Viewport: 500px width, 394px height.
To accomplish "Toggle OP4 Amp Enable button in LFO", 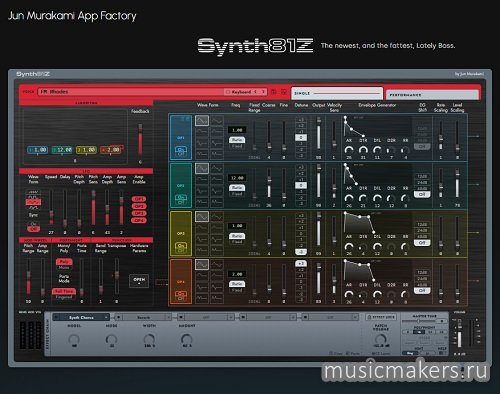I will (x=139, y=220).
